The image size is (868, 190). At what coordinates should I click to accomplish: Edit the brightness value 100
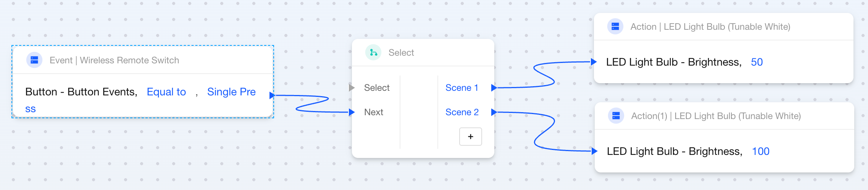(x=760, y=151)
